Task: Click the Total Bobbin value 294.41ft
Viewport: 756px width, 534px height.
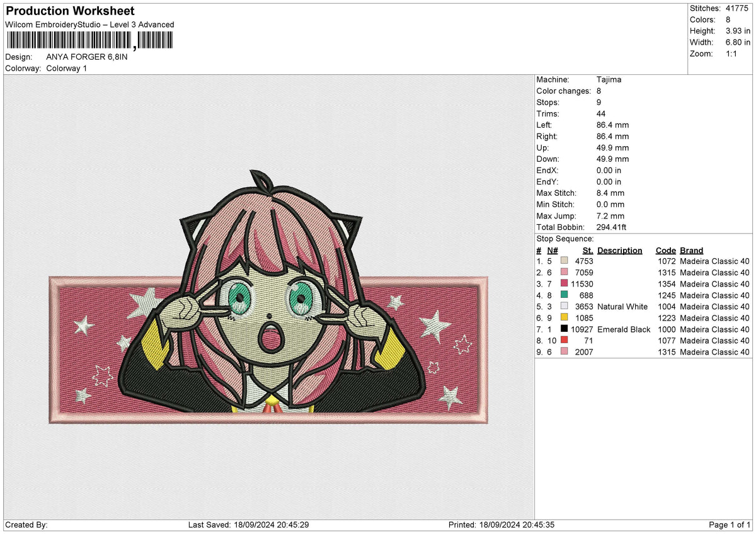Action: point(611,227)
